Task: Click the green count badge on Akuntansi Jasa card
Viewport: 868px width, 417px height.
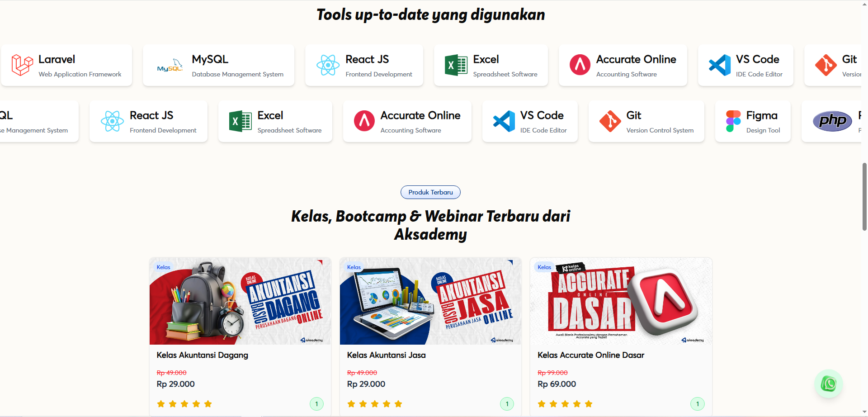Action: (x=507, y=404)
